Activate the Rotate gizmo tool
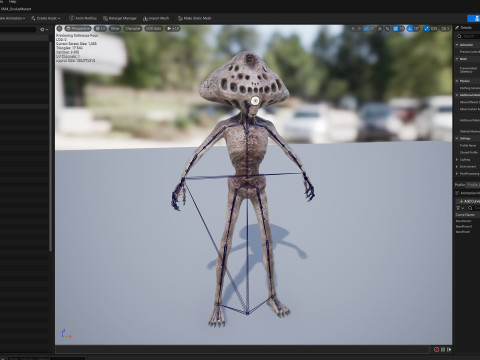This screenshot has width=480, height=360. 366,29
